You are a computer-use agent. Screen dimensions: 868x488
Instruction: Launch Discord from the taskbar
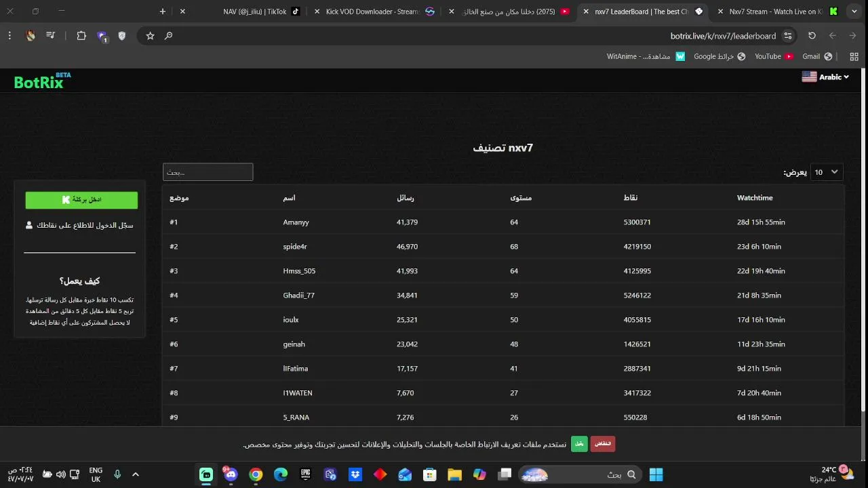pyautogui.click(x=231, y=474)
